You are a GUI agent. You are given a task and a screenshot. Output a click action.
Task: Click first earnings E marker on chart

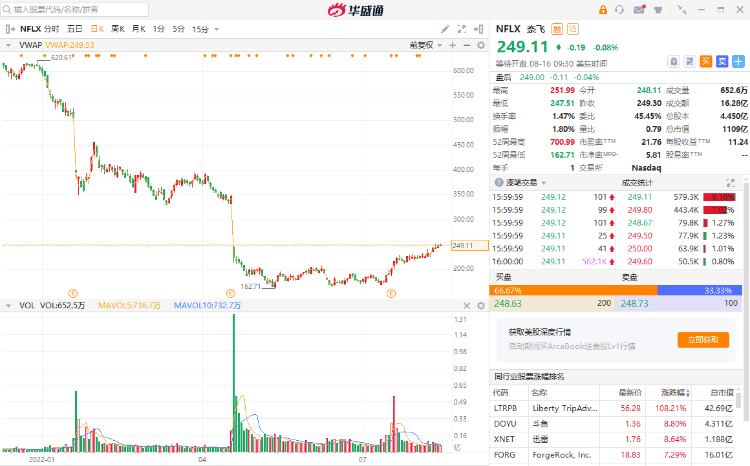coord(73,293)
